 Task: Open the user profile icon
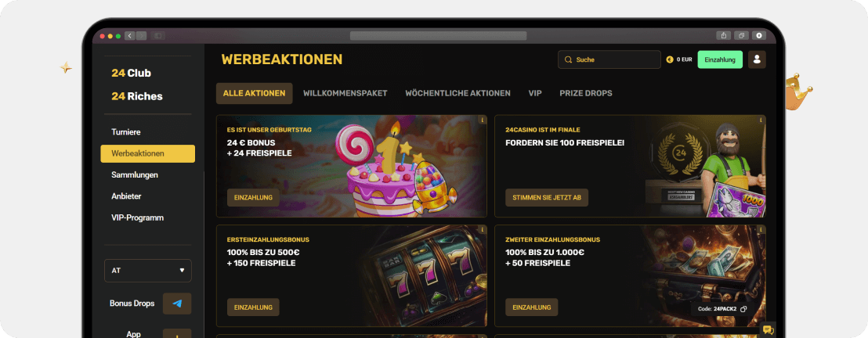coord(757,59)
